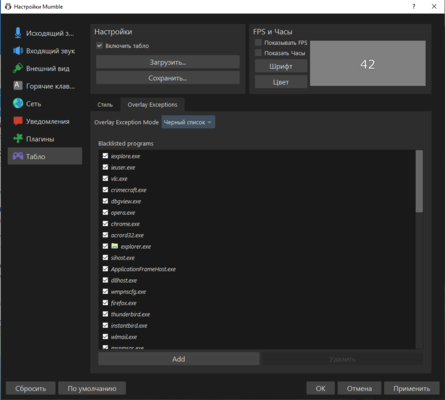Select the speaker Audio Output icon
Image resolution: width=445 pixels, height=400 pixels.
click(18, 51)
